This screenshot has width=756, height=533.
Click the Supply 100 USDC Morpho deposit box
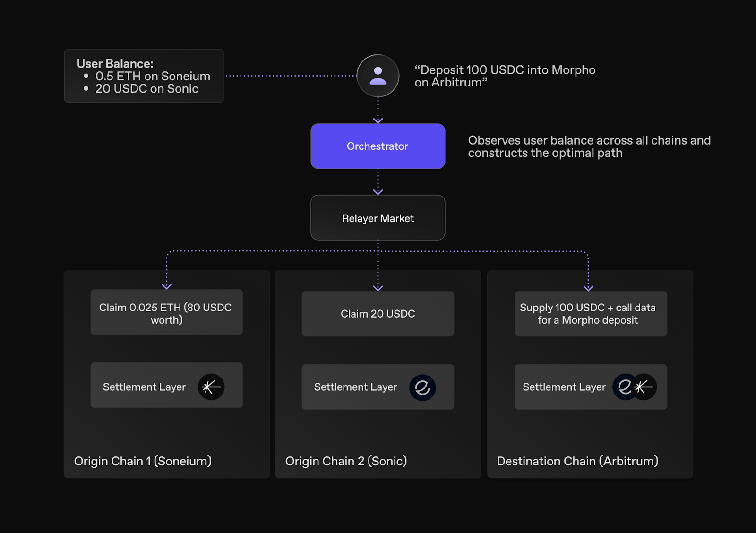click(591, 314)
